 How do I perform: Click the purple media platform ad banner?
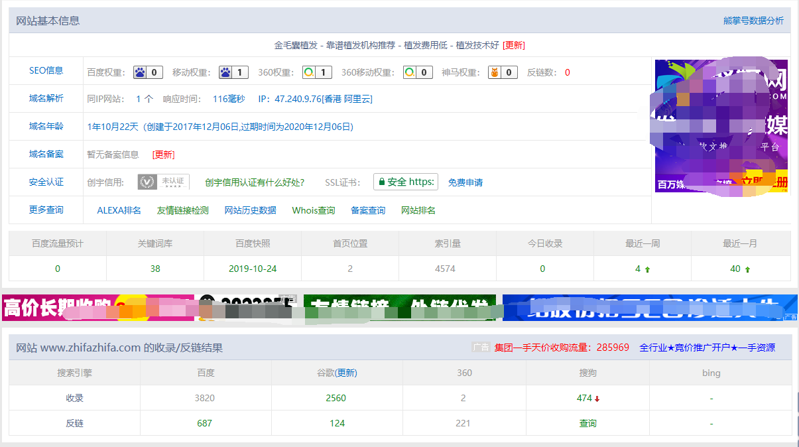pos(721,126)
